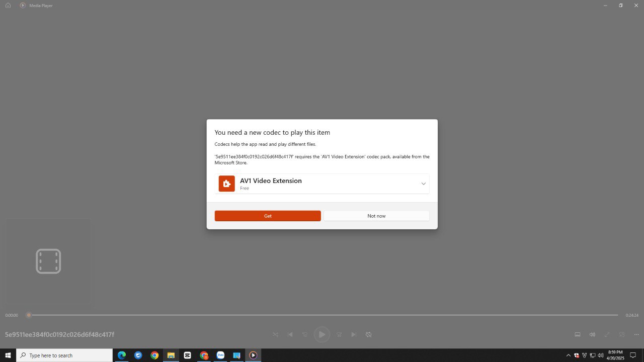The width and height of the screenshot is (644, 362).
Task: Click the total duration 0:24:24
Action: 632,315
